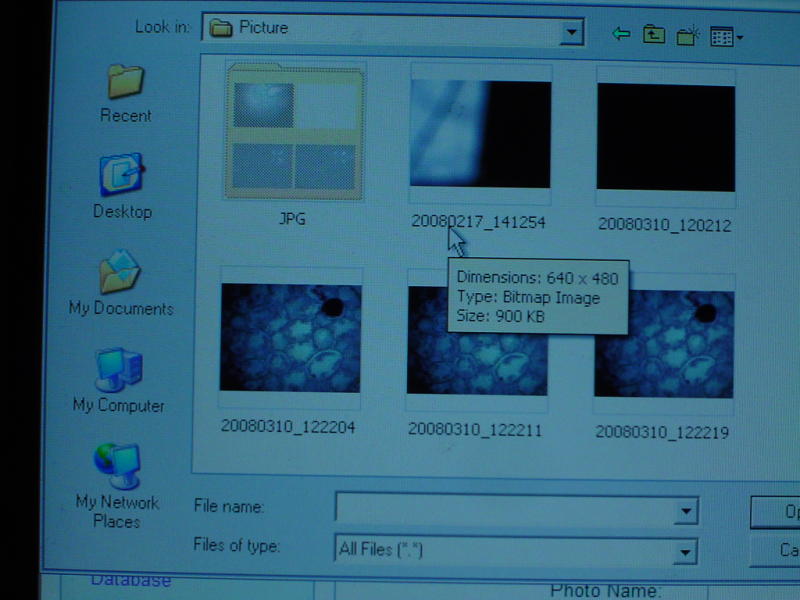Click the Cancel button
This screenshot has width=800, height=600.
tap(775, 550)
